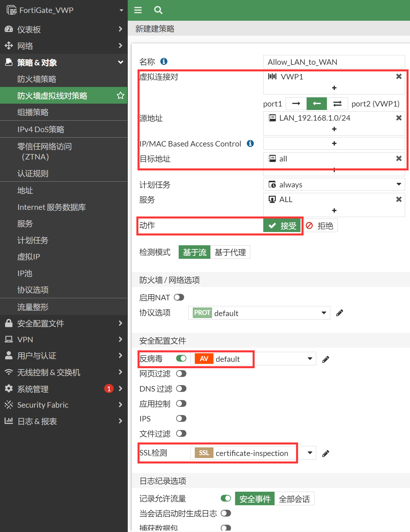Open 防火墙策略 in the sidebar
410x532 pixels.
(37, 79)
